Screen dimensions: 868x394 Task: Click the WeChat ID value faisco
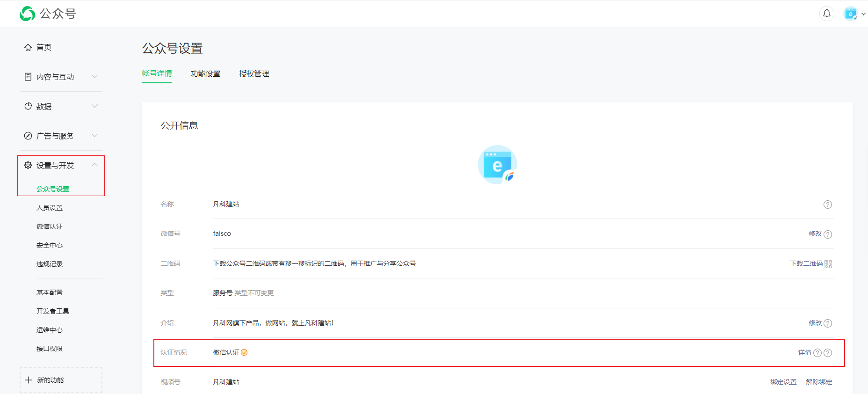(222, 233)
